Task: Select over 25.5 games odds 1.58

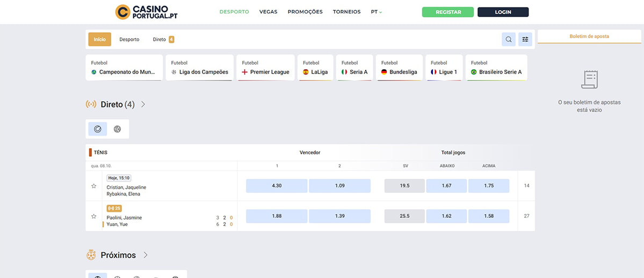Action: 489,216
